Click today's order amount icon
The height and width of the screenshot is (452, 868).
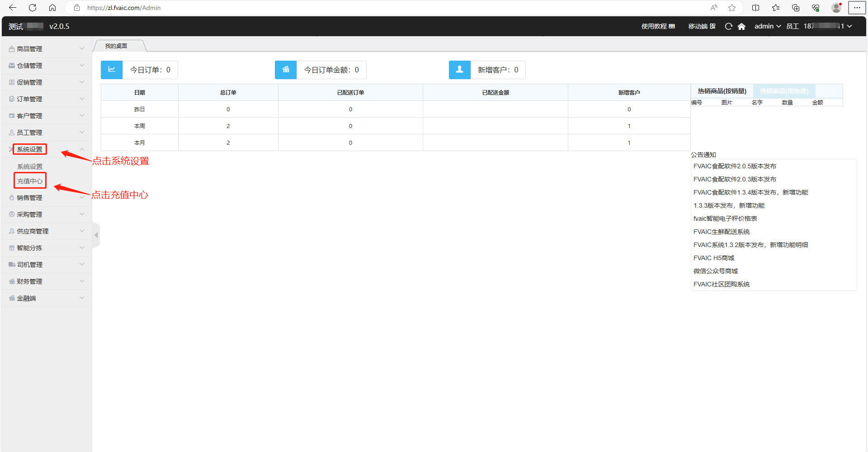286,70
